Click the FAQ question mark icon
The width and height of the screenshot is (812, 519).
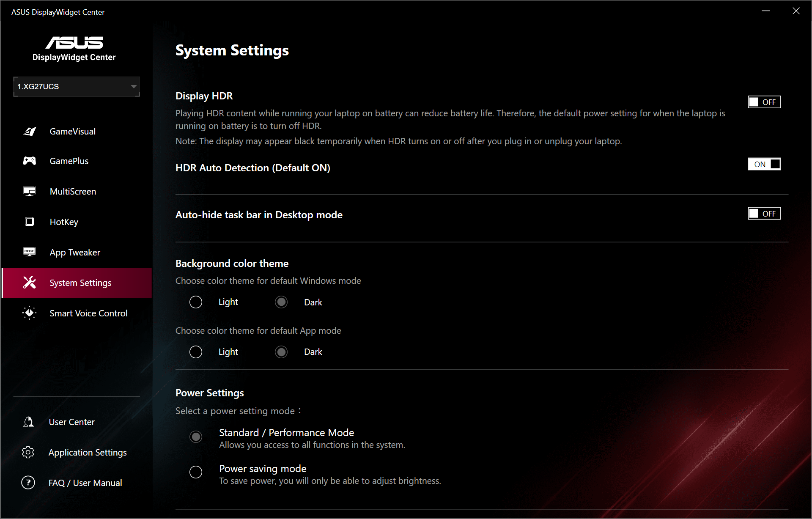[x=28, y=482]
